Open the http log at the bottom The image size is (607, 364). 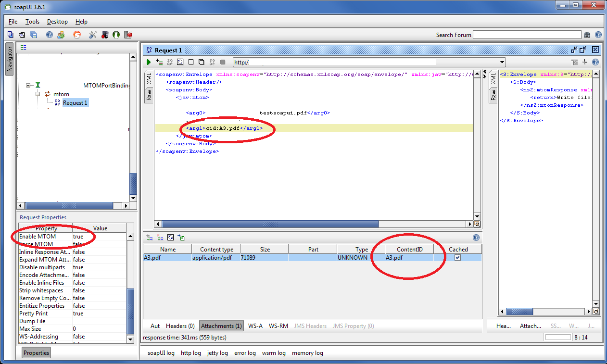click(191, 352)
